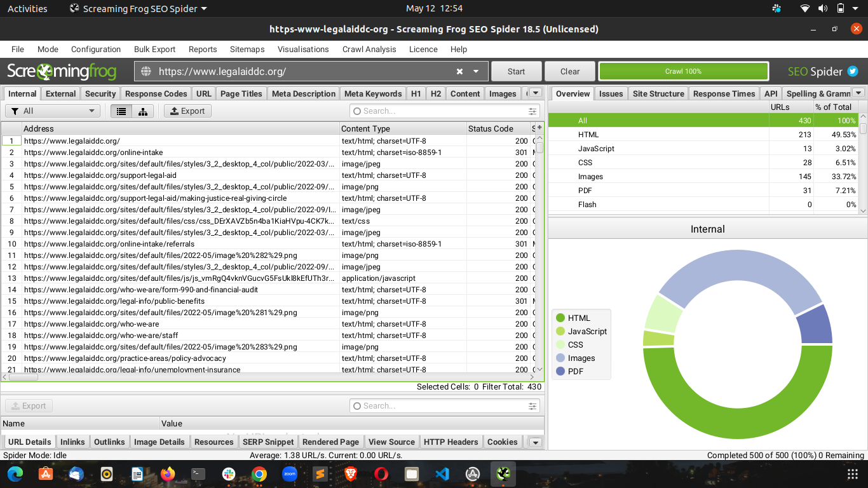Viewport: 868px width, 488px height.
Task: Select the JavaScript row in Overview
Action: pyautogui.click(x=703, y=149)
